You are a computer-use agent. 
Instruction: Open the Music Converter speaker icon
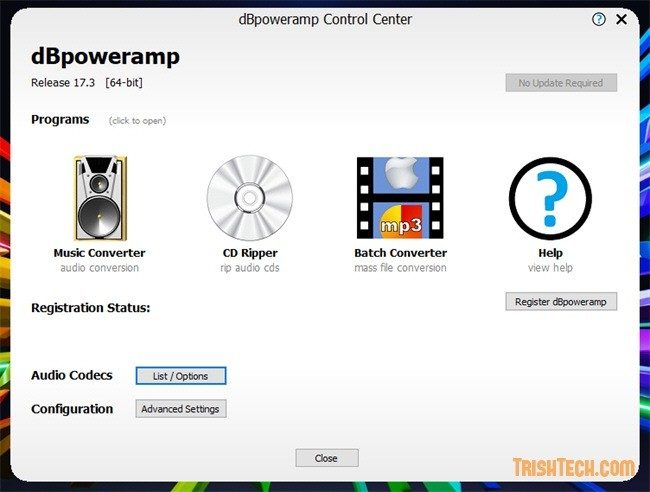click(x=99, y=198)
